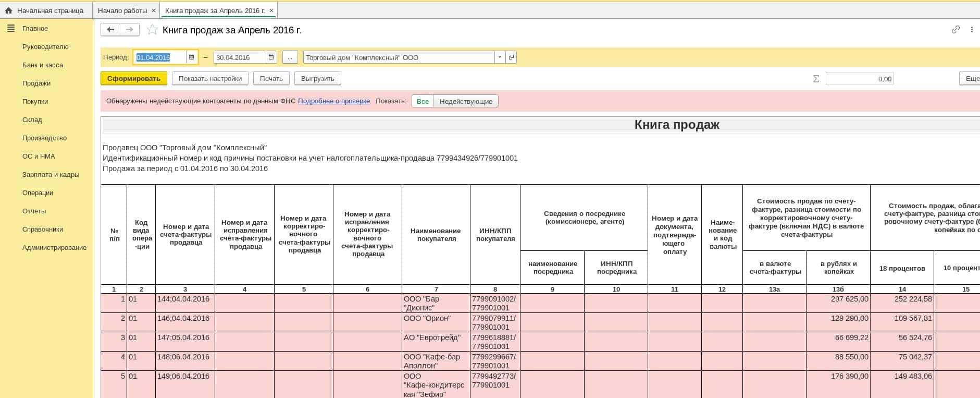Close the Начало работы tab
This screenshot has height=398, width=980.
coord(153,10)
